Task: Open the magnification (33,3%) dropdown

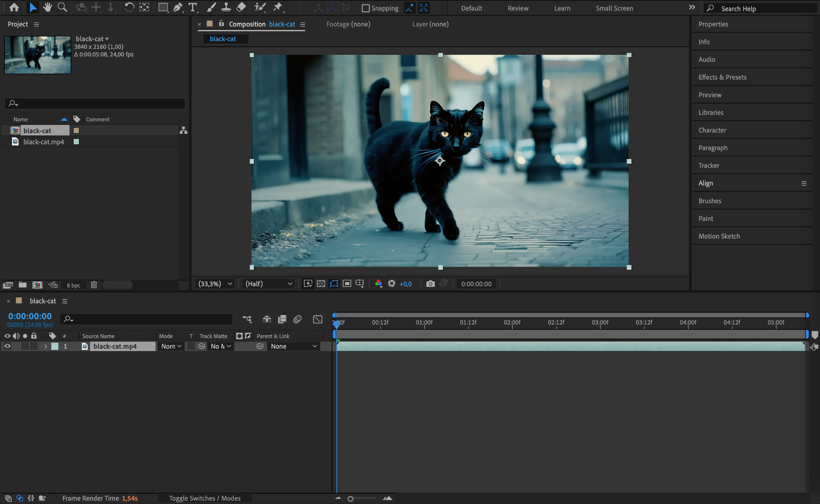Action: point(215,284)
